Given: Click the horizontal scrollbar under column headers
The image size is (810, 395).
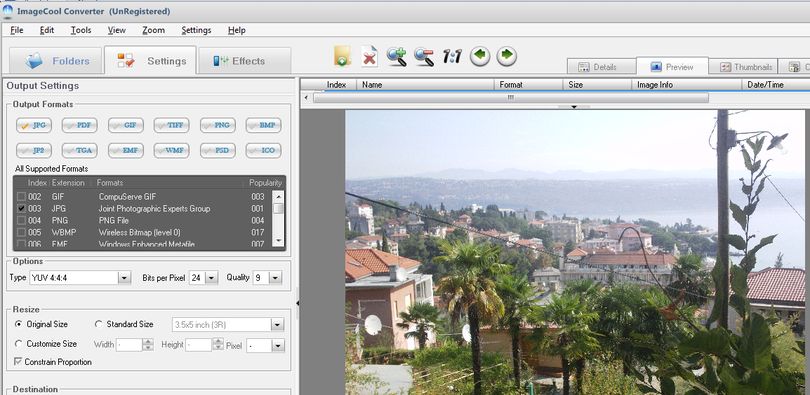Looking at the screenshot, I should coord(510,98).
